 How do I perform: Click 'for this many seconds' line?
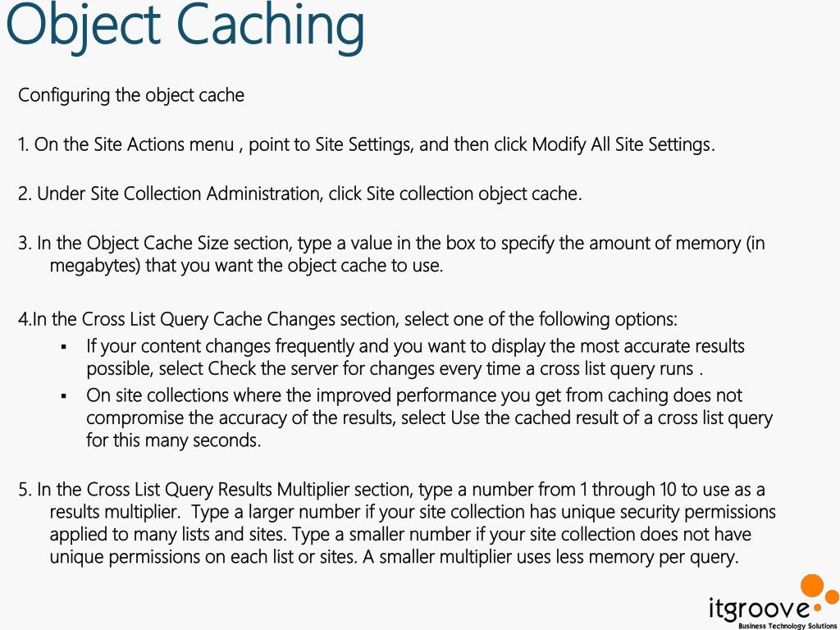coord(174,441)
